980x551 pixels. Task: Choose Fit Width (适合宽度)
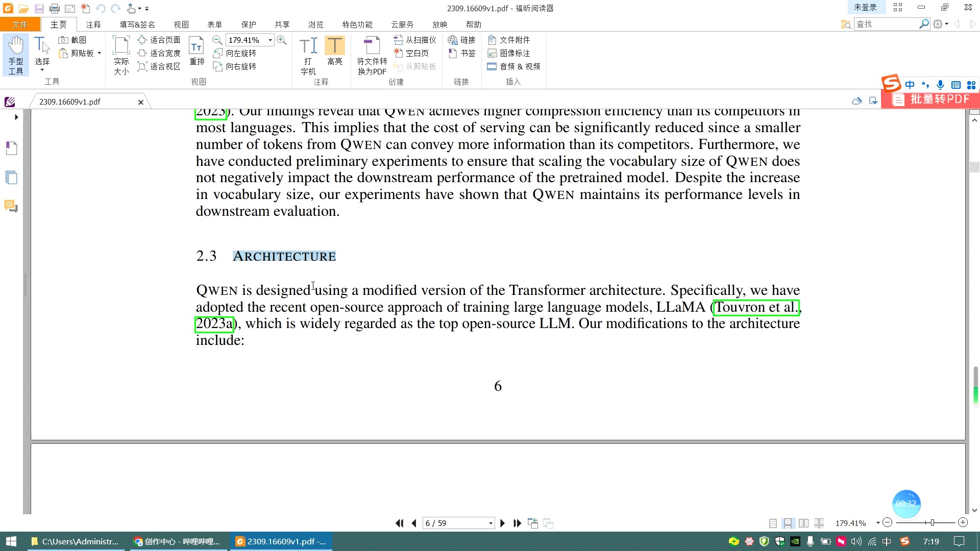[x=159, y=53]
